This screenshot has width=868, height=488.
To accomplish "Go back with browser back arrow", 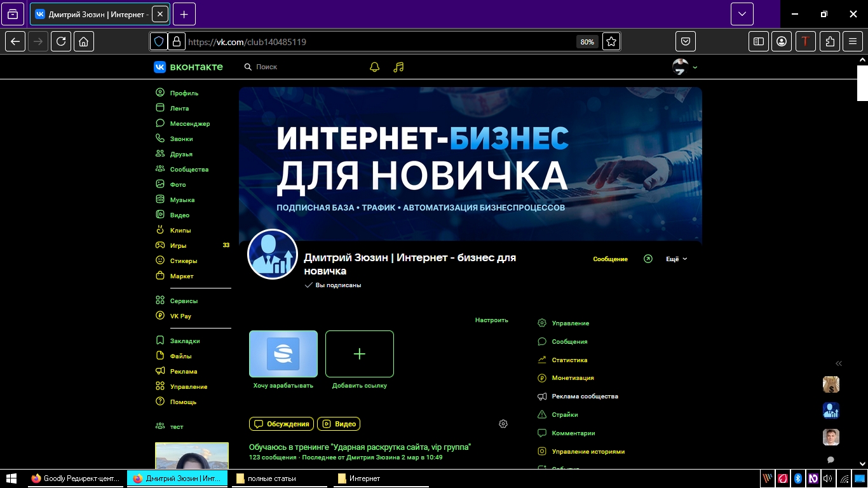I will [x=15, y=42].
